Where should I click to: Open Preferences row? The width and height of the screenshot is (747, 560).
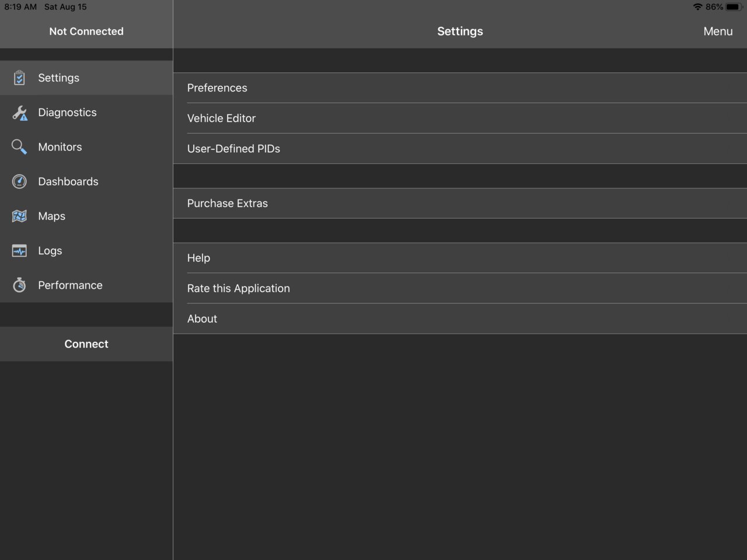[x=460, y=88]
